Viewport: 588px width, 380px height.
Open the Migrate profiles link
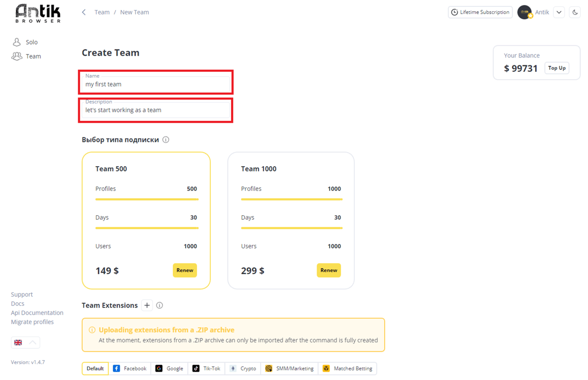tap(32, 322)
